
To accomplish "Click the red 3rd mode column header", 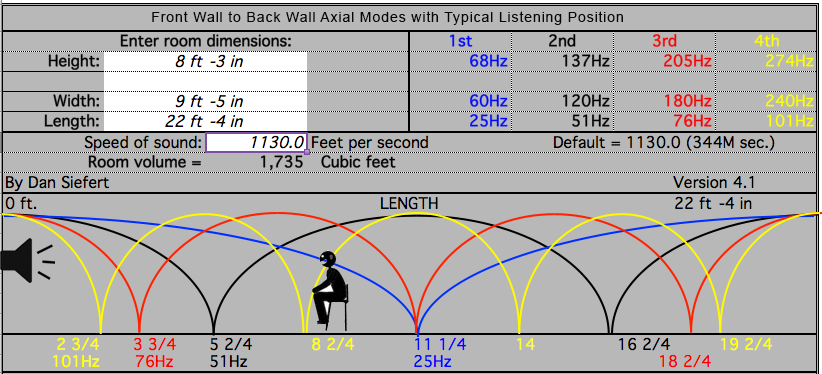I will [665, 41].
